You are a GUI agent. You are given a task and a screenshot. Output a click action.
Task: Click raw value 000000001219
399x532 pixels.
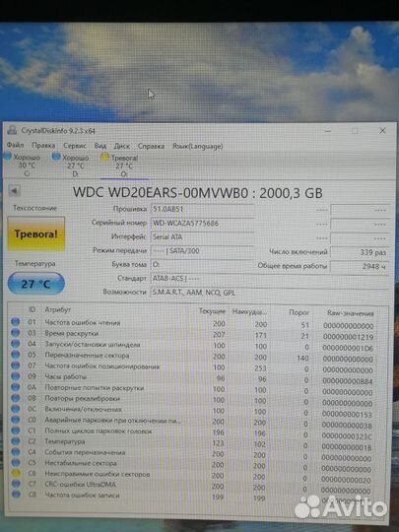point(348,337)
